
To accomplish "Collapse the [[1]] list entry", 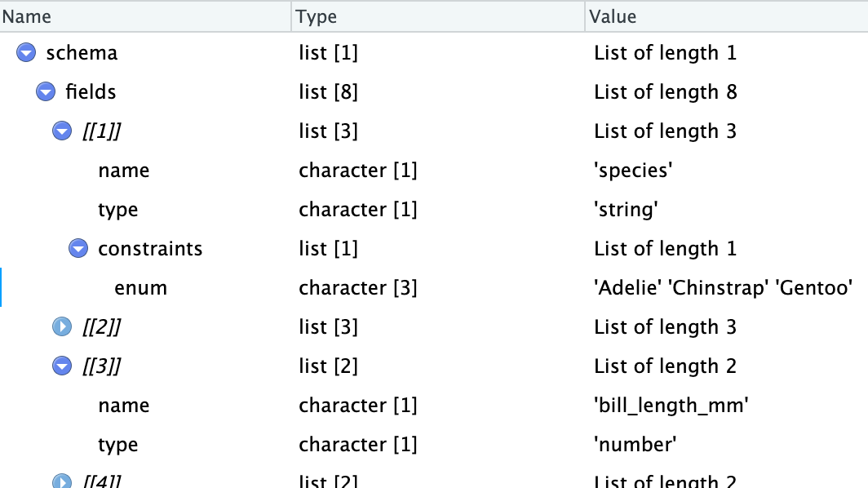I will [62, 131].
